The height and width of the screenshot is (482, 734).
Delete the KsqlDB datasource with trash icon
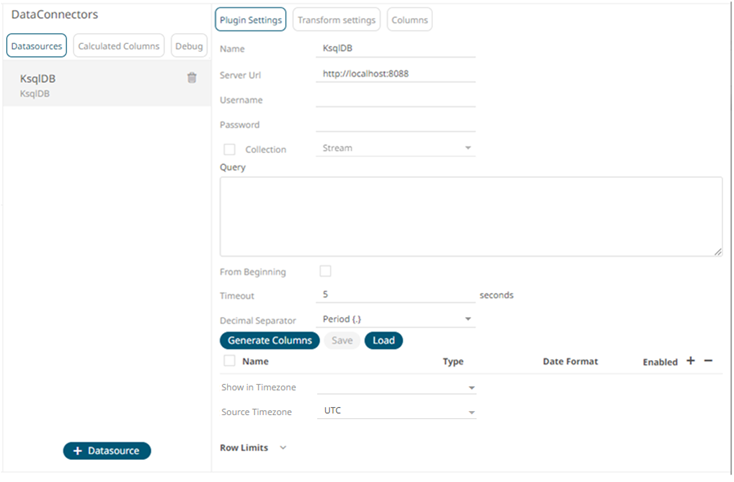click(x=192, y=78)
